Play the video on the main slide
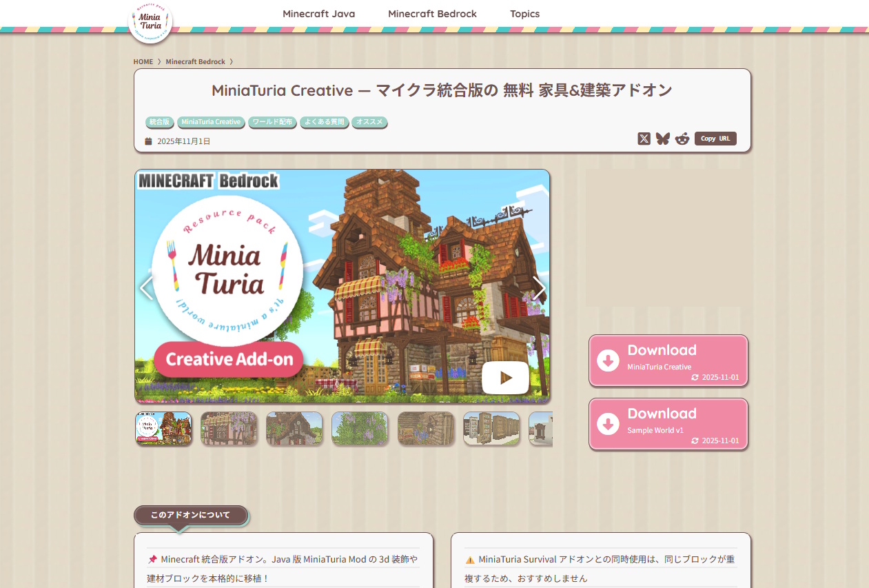The width and height of the screenshot is (869, 588). click(505, 378)
